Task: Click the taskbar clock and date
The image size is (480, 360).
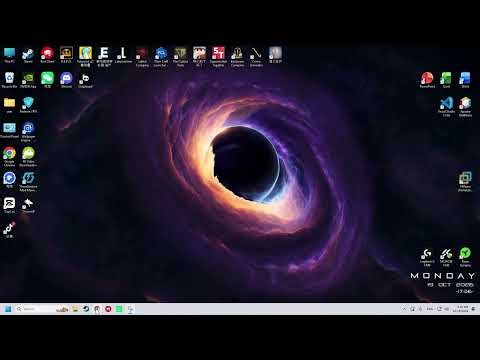Action: (x=462, y=309)
